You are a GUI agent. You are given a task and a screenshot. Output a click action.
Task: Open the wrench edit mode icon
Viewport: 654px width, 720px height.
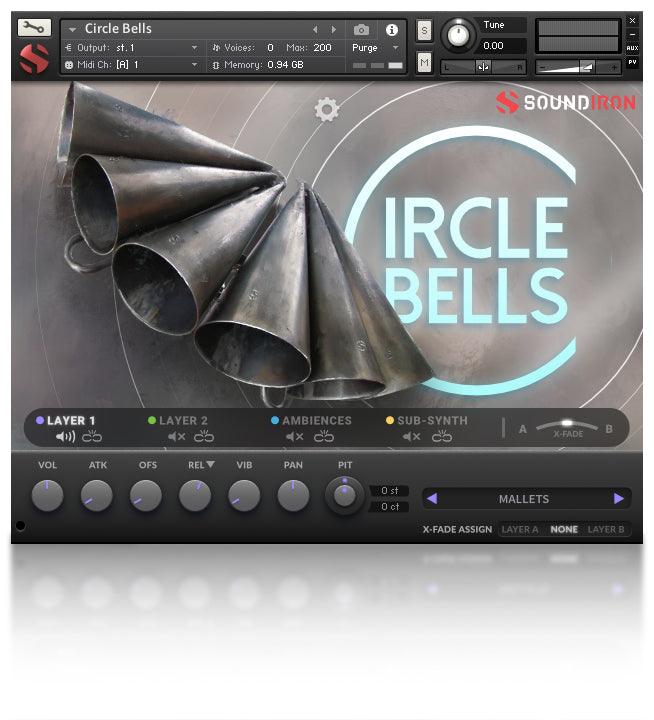tap(34, 28)
